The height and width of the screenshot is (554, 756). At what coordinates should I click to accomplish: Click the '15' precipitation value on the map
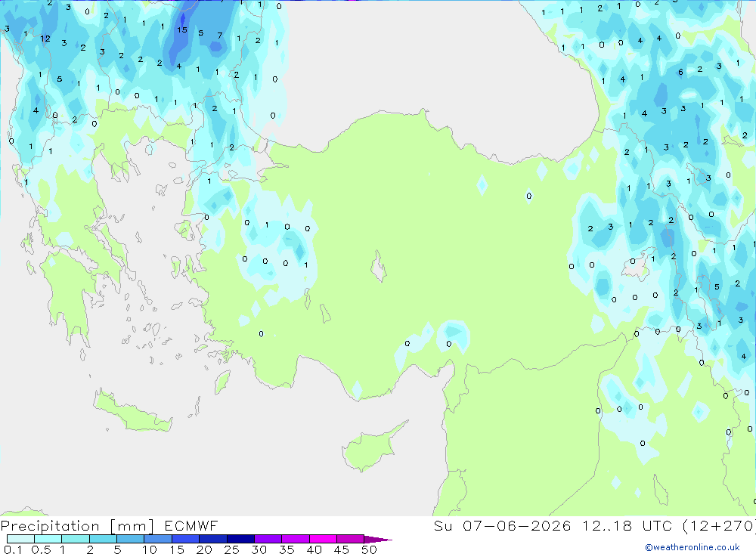click(181, 30)
